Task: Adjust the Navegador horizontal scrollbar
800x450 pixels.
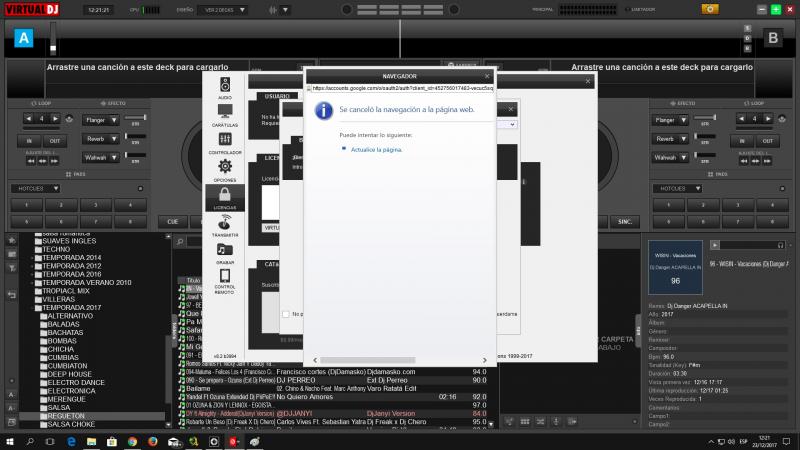Action: tap(368, 360)
